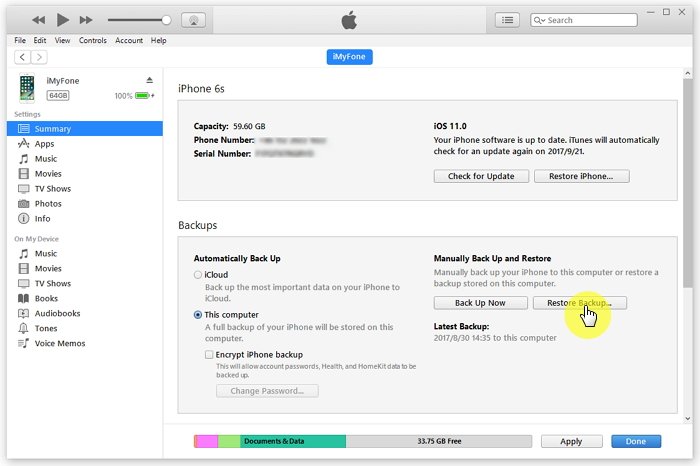Click the Back Up Now button

coord(480,303)
